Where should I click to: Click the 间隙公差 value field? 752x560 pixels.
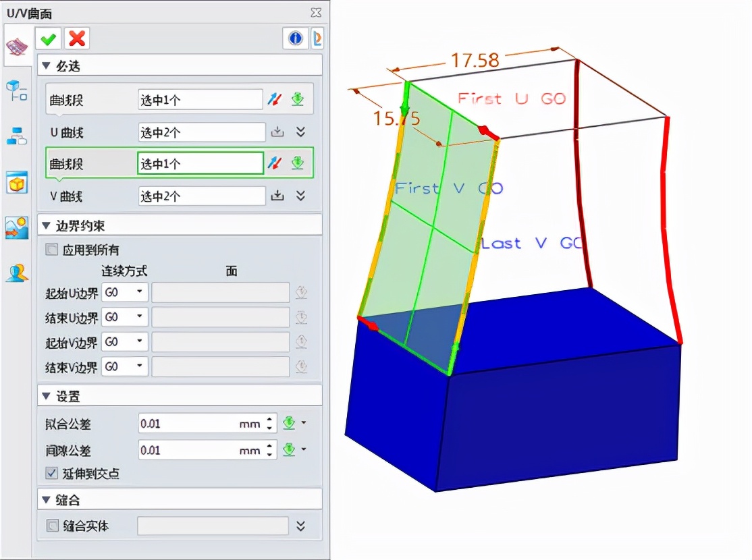pos(201,450)
